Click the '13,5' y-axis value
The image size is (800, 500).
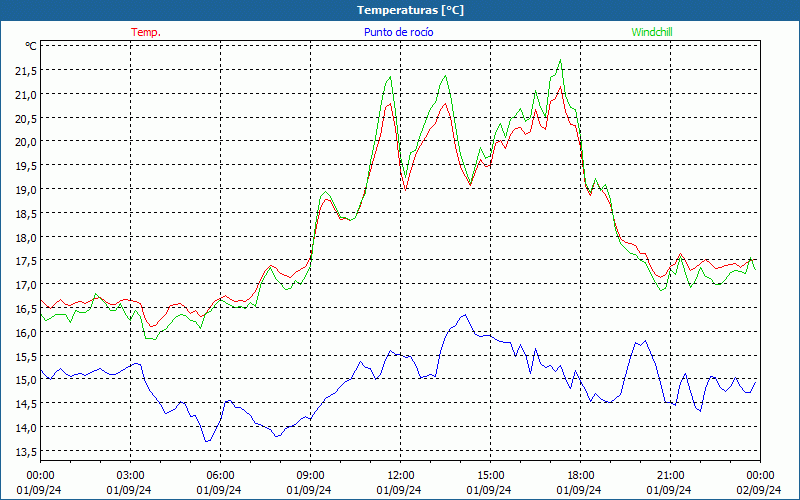pos(26,452)
